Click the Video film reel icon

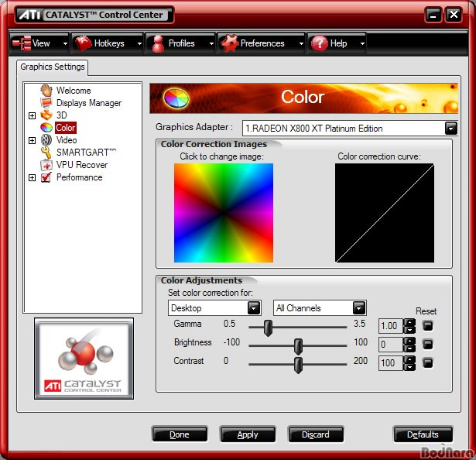46,139
